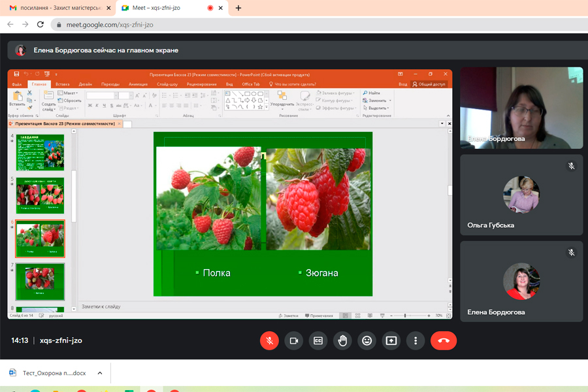588x392 pixels.
Task: Go back using the browser back arrow
Action: click(x=10, y=24)
